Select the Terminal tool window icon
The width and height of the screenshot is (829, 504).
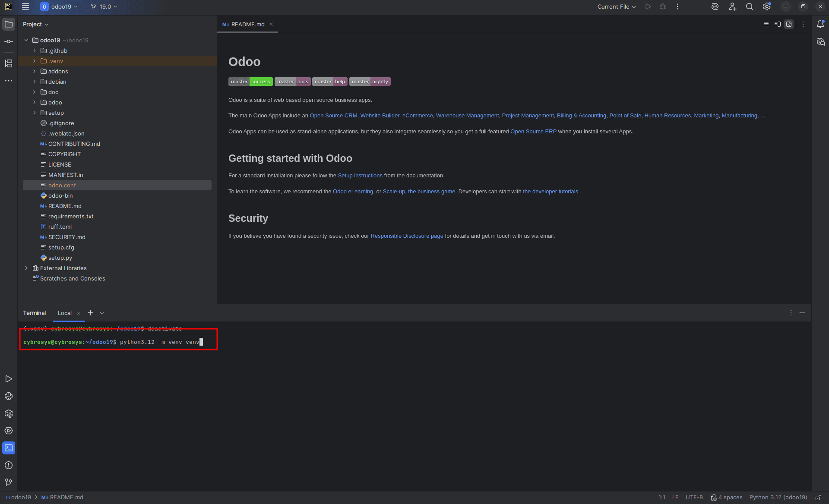tap(9, 448)
